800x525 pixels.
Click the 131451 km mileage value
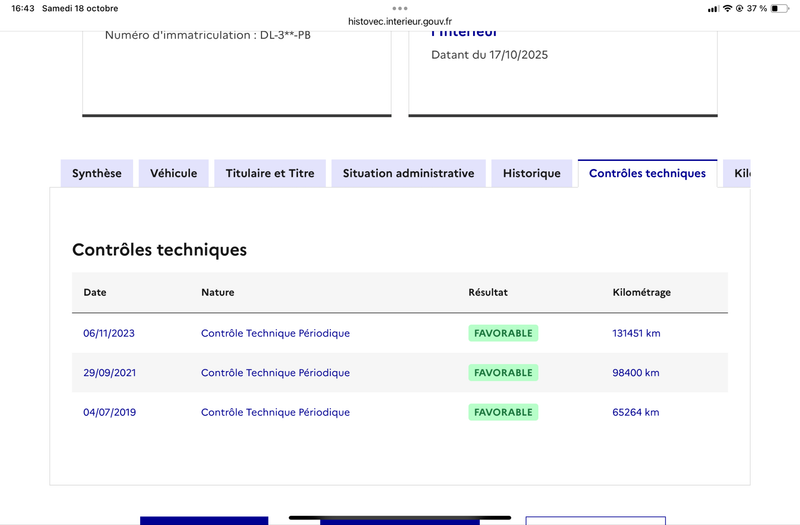coord(636,333)
